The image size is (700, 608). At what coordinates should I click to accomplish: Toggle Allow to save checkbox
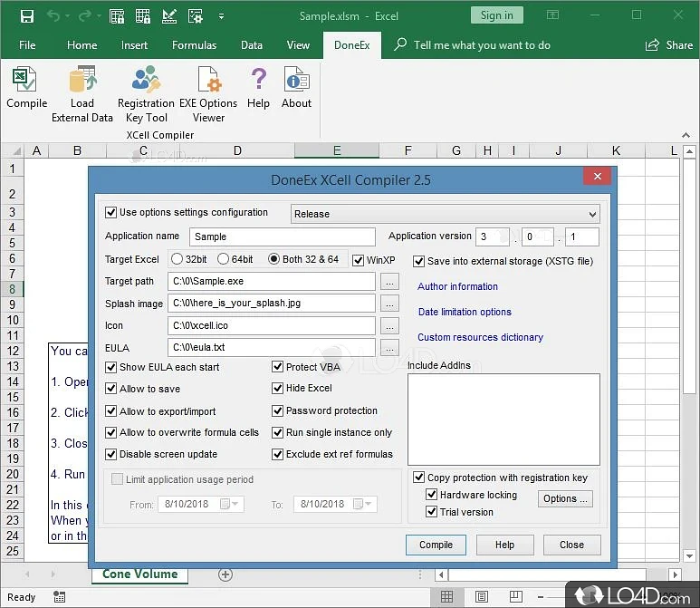[110, 388]
